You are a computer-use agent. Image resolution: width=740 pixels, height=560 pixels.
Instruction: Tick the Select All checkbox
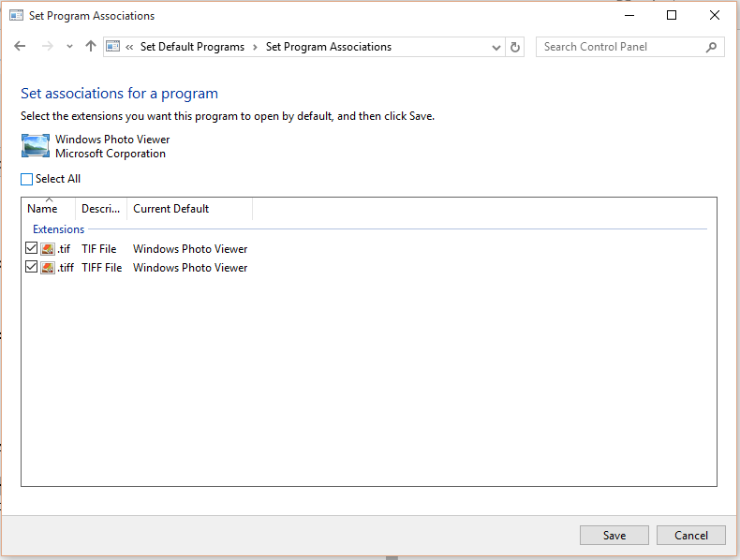27,179
